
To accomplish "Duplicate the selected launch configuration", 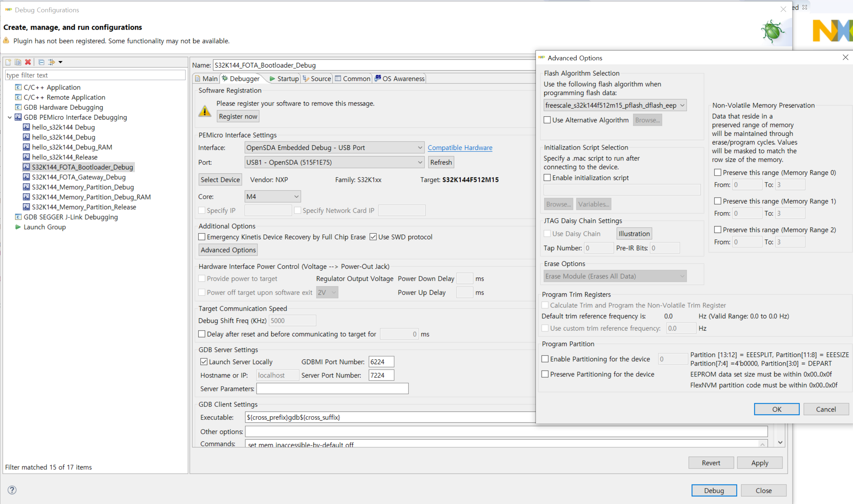I will [x=18, y=62].
